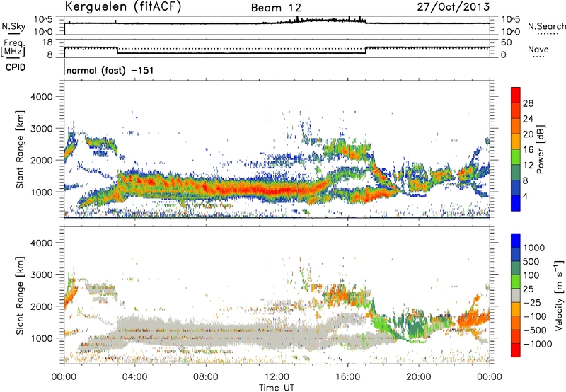The image size is (566, 392).
Task: Pick the red bottom velocity colorbar segment
Action: click(x=516, y=350)
